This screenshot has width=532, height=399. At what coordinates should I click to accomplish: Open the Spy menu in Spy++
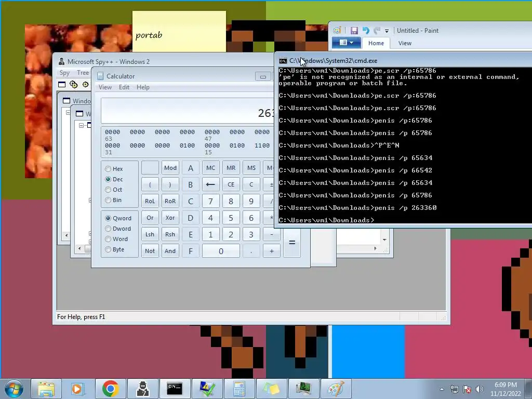pyautogui.click(x=64, y=73)
